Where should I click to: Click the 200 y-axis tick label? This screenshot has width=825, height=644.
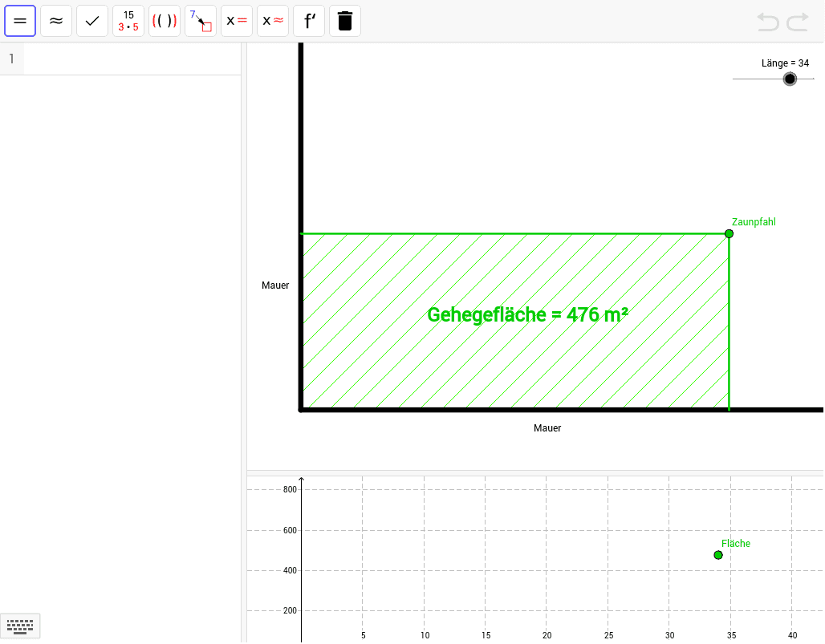pos(290,611)
